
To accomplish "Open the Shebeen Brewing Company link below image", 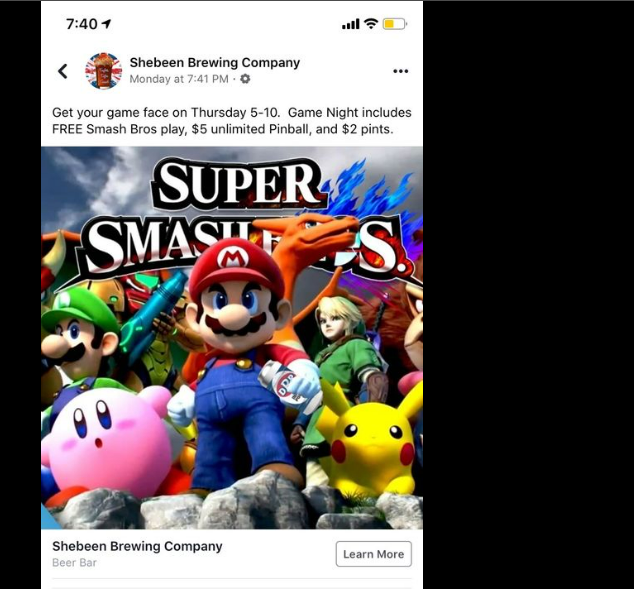I will (137, 546).
